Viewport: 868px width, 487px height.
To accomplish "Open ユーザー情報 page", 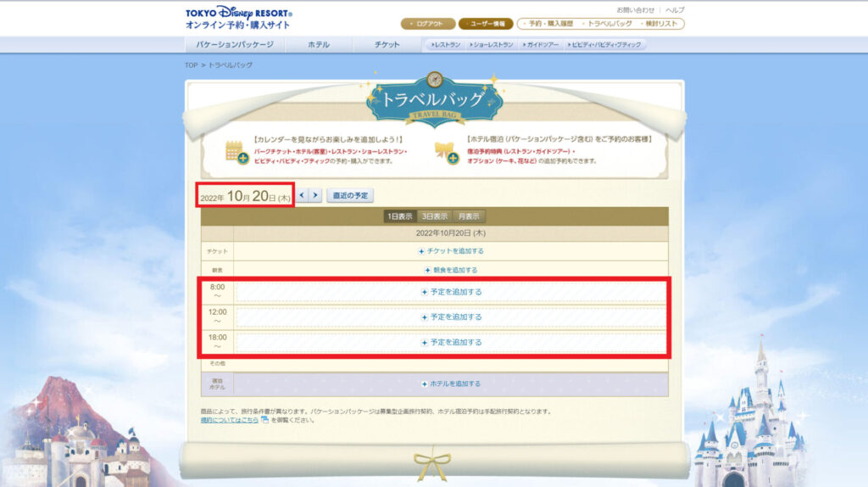I will pyautogui.click(x=486, y=24).
